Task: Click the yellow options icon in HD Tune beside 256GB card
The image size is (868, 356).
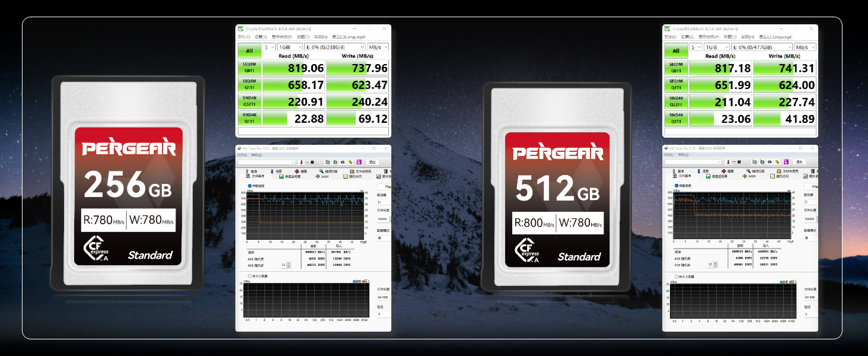Action: (x=350, y=162)
